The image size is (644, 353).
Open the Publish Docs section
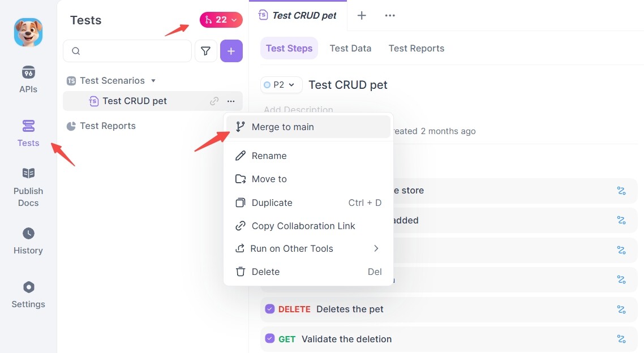tap(28, 187)
